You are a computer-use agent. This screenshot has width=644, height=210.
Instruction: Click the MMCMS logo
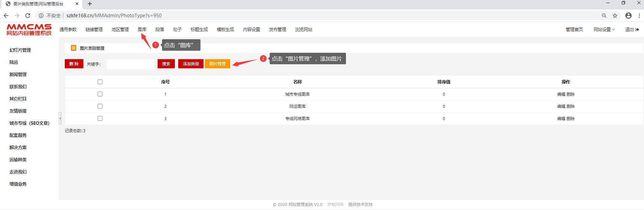point(29,30)
